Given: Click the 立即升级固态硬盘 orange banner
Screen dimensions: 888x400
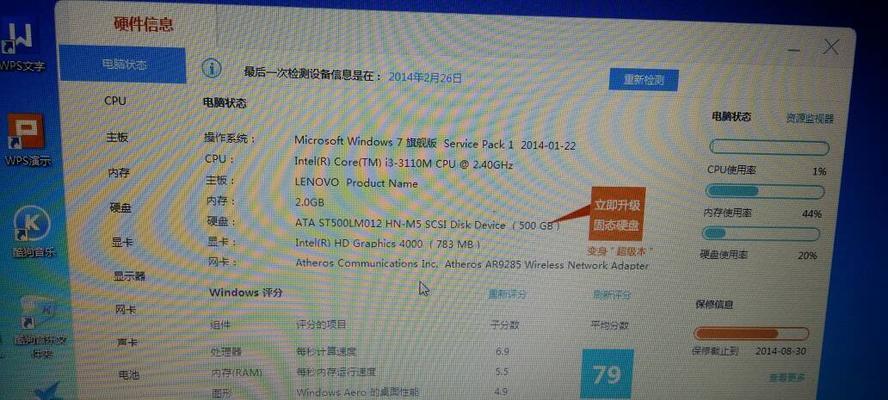Looking at the screenshot, I should pos(617,215).
